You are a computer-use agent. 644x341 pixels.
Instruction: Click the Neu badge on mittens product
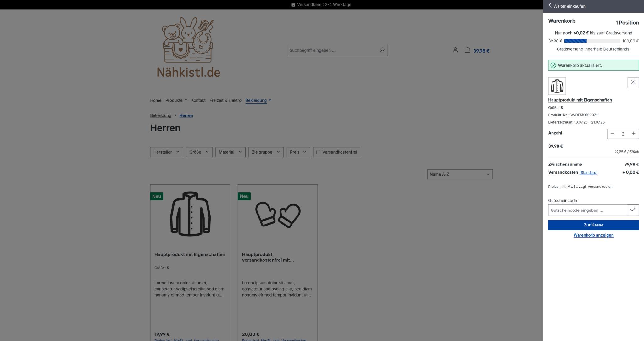(244, 196)
